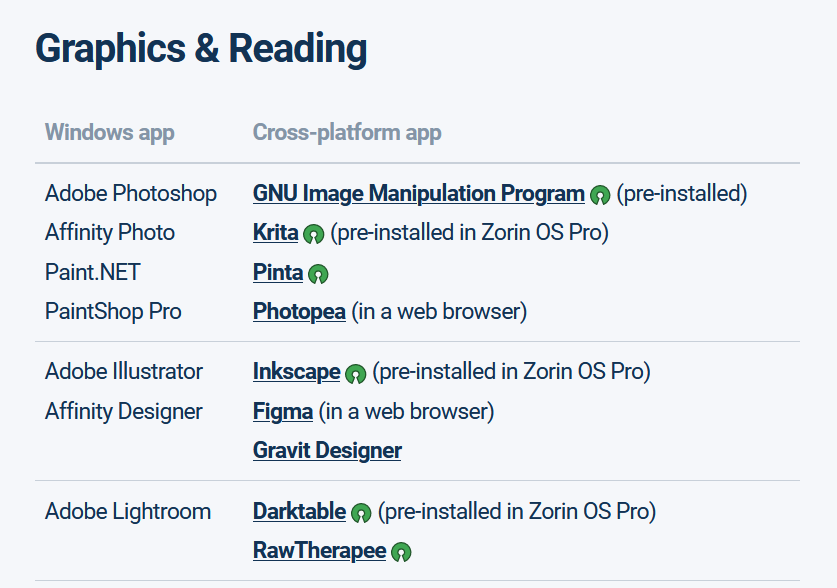Image resolution: width=837 pixels, height=588 pixels.
Task: Follow the Pinta link
Action: 278,272
